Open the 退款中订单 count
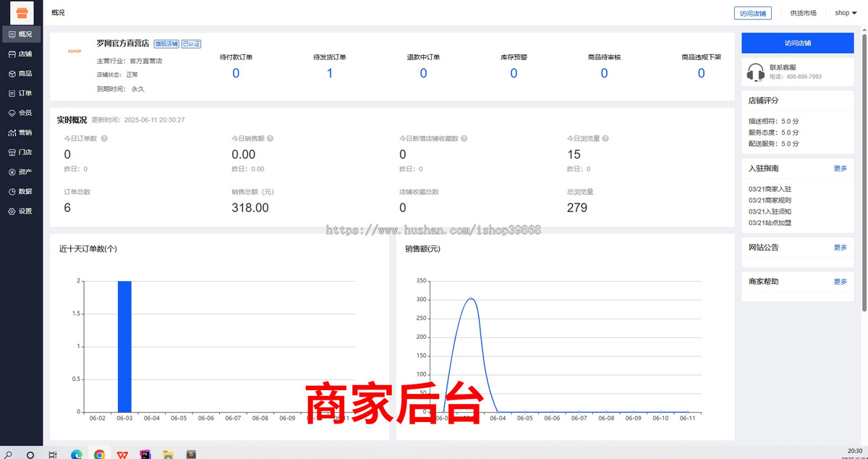The image size is (868, 459). point(423,73)
